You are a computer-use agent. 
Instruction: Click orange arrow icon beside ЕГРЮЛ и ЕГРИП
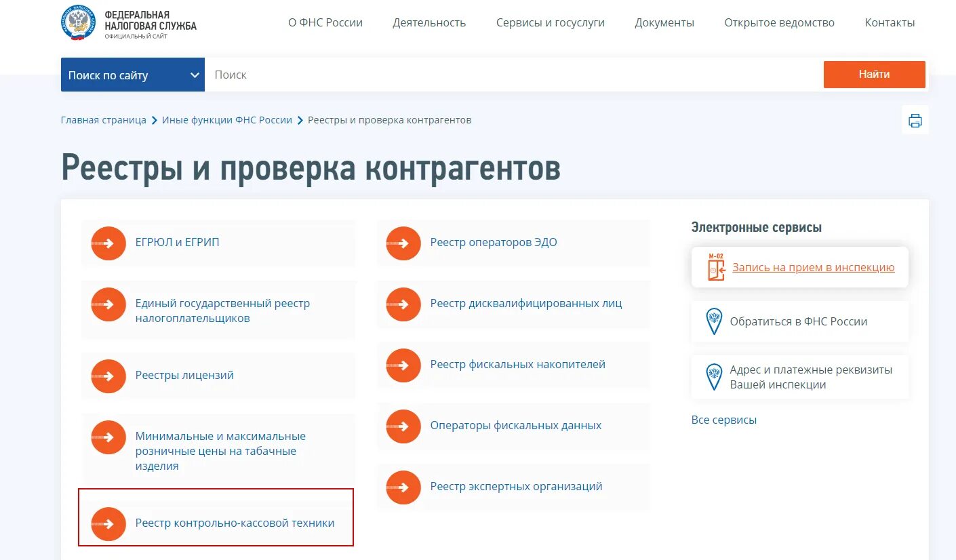[108, 243]
